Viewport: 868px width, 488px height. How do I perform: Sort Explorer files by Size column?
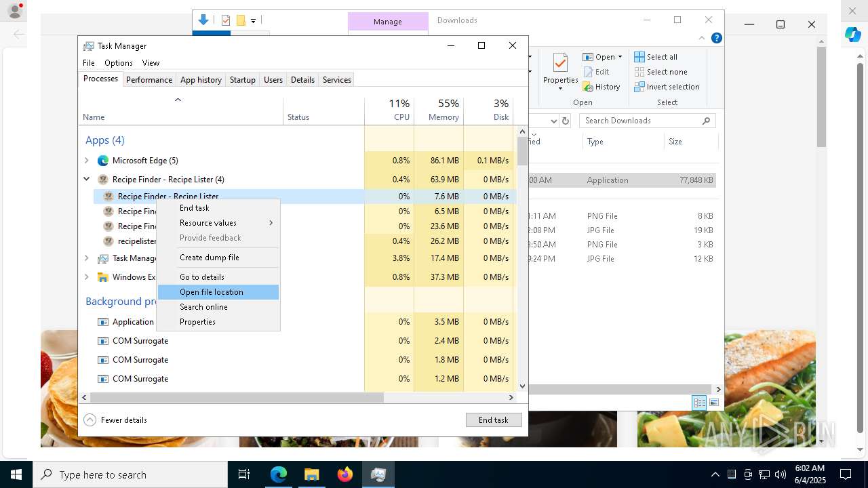coord(691,142)
